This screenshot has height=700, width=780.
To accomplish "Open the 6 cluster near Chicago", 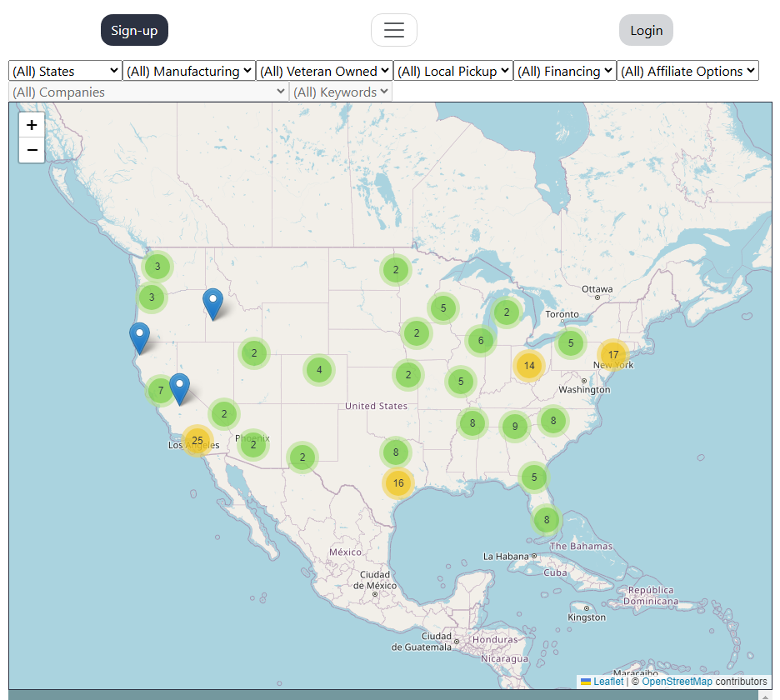I will click(x=481, y=341).
